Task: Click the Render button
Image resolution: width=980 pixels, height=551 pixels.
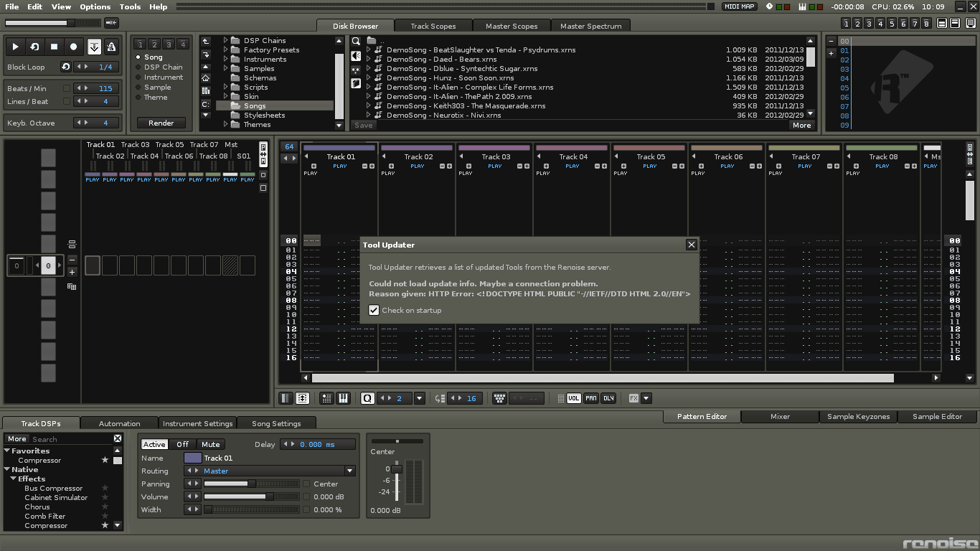Action: pyautogui.click(x=161, y=123)
